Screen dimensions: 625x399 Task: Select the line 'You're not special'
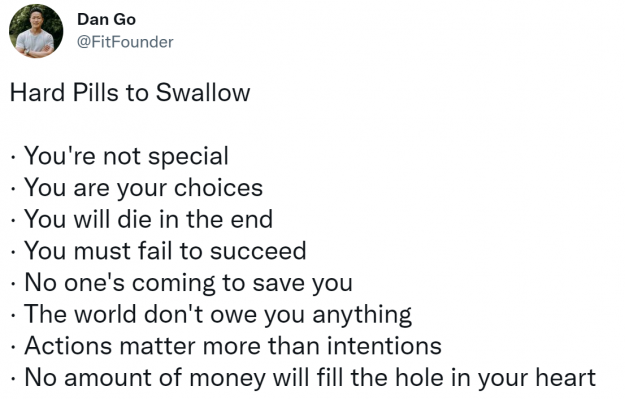pos(126,155)
